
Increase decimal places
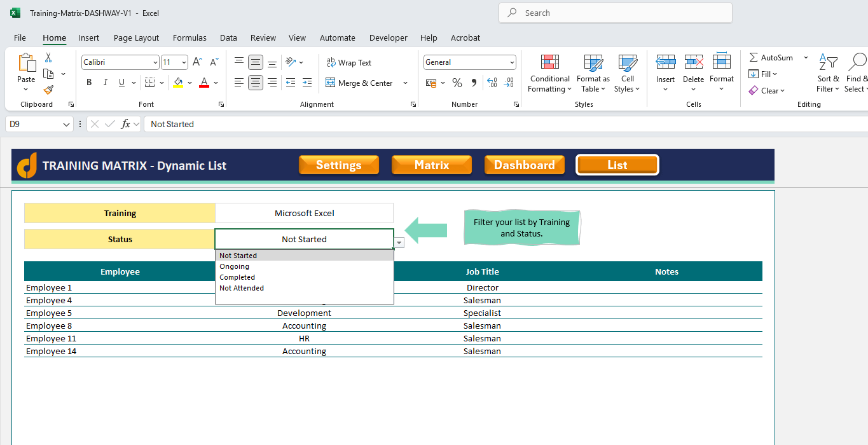point(492,83)
